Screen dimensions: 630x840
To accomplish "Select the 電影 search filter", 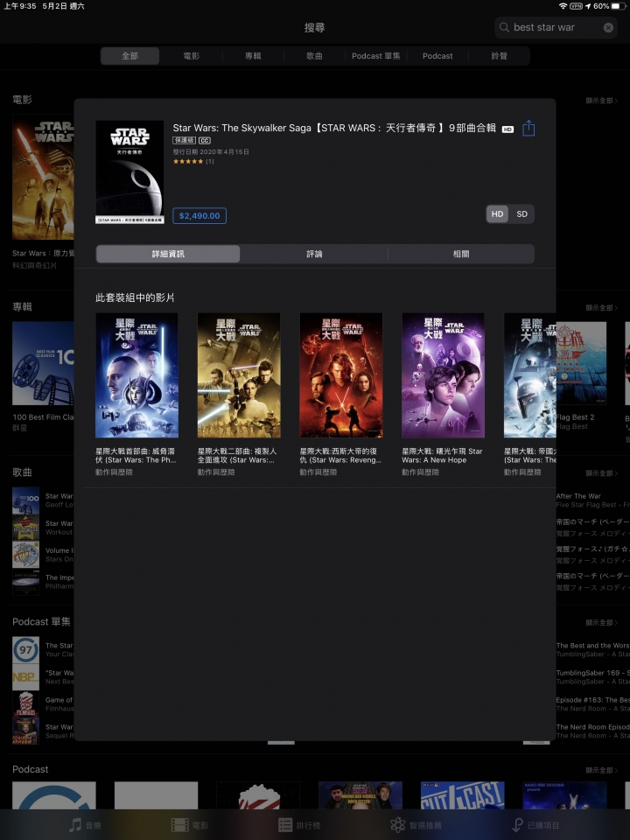I will coord(192,56).
